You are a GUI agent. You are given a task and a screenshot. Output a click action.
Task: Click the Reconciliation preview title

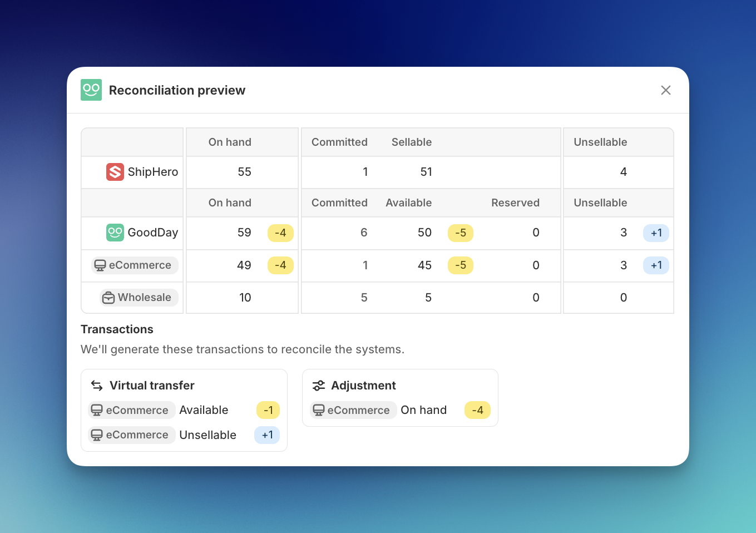click(x=177, y=90)
